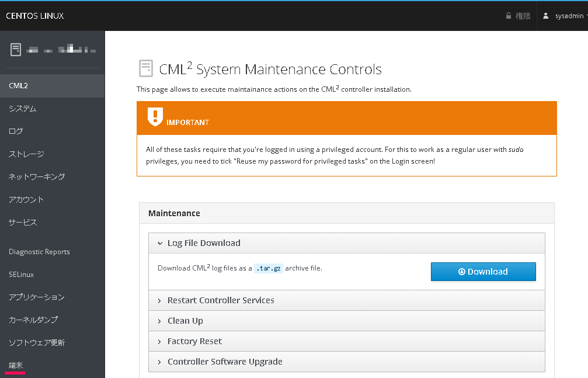Expand the Factory Reset section
This screenshot has height=378, width=588.
(x=346, y=341)
